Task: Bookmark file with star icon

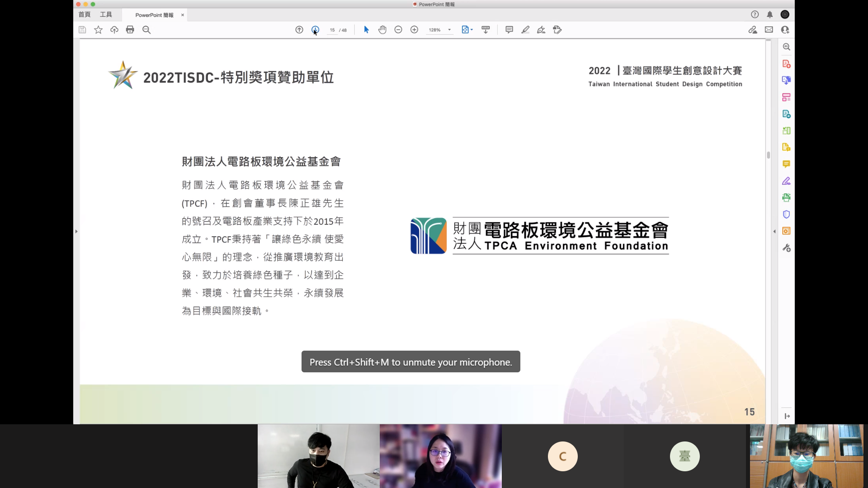Action: click(x=98, y=30)
